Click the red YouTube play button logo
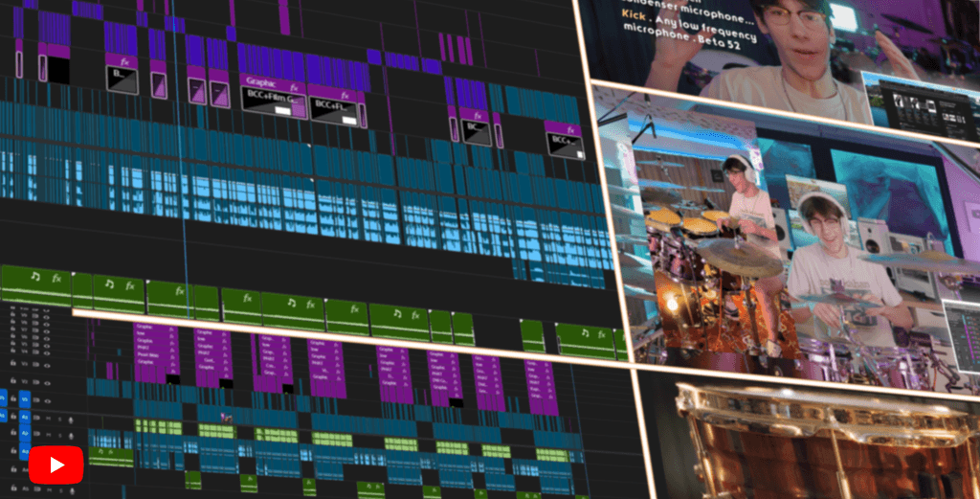This screenshot has height=499, width=980. (56, 465)
